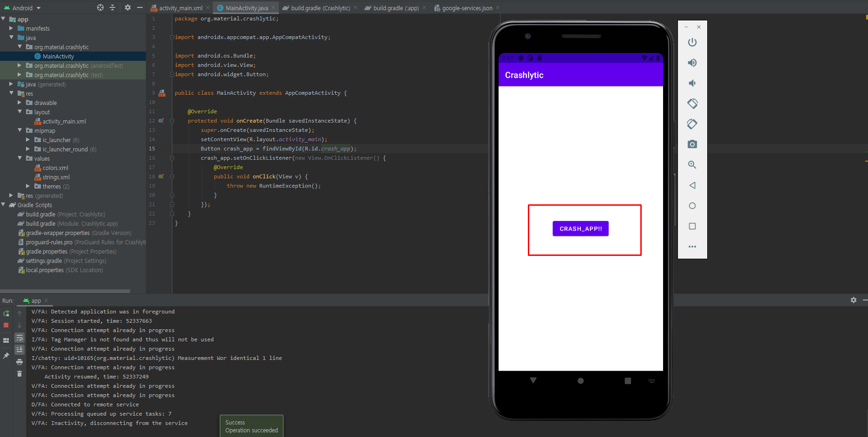The image size is (868, 437).
Task: Rotate emulator left
Action: (x=692, y=104)
